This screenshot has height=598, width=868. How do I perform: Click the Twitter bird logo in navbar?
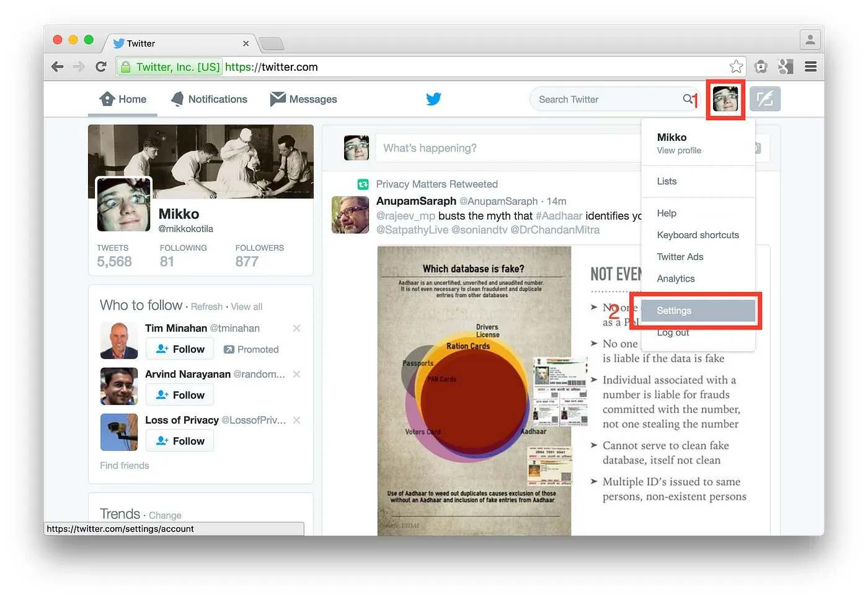433,99
